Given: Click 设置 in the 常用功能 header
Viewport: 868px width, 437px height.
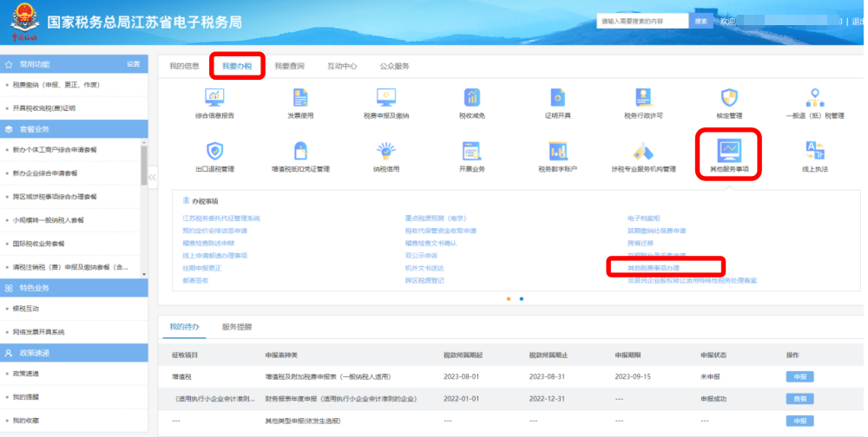Looking at the screenshot, I should 134,64.
